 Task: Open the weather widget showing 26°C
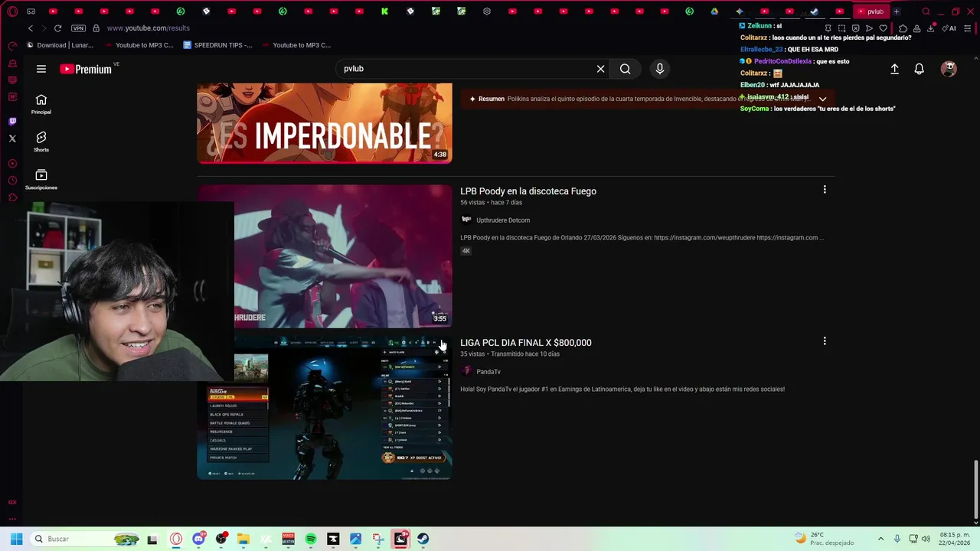pos(825,539)
